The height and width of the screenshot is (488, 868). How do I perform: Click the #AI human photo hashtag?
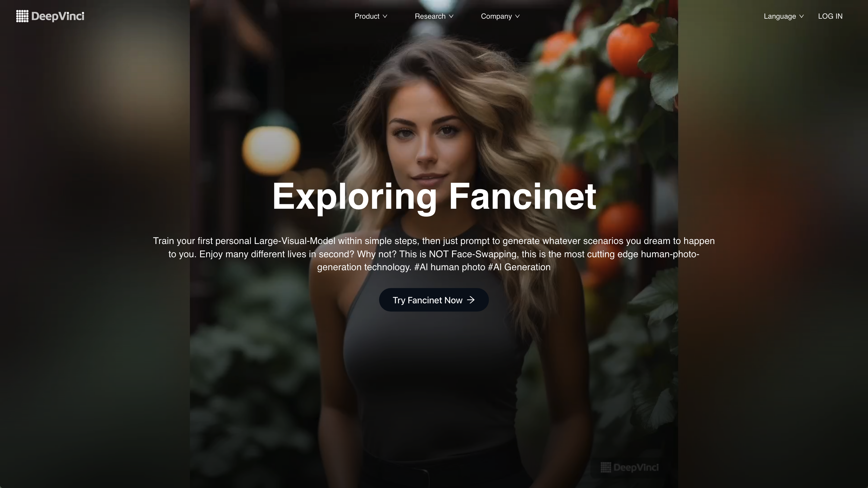tap(449, 267)
